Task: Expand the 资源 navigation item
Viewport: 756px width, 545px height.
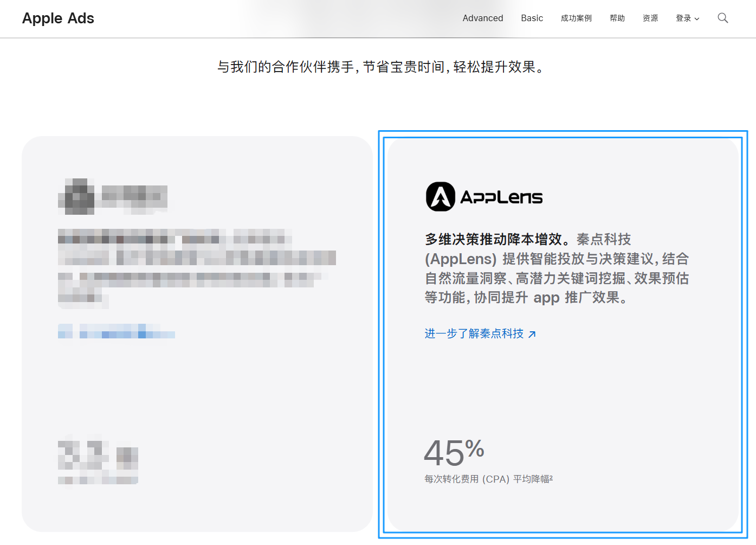Action: 650,18
